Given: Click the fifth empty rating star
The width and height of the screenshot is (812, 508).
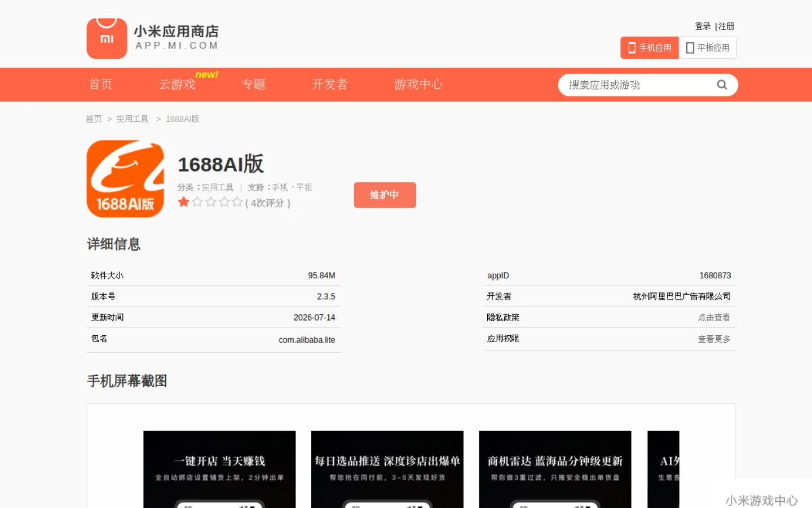Looking at the screenshot, I should pos(237,202).
